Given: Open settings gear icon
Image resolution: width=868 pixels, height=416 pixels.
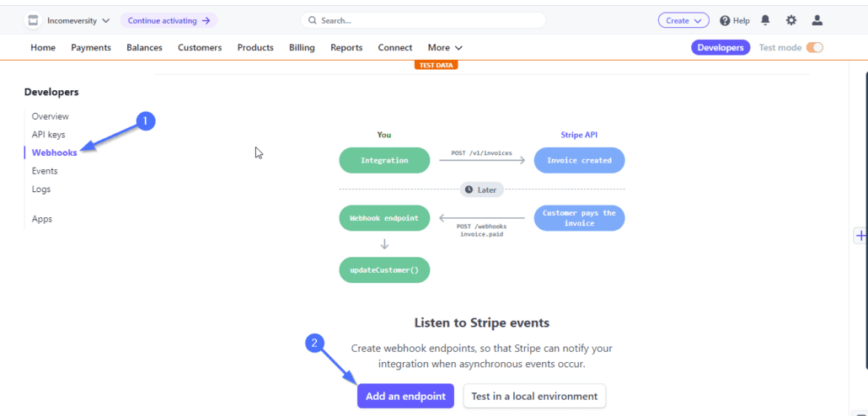Looking at the screenshot, I should pyautogui.click(x=791, y=20).
